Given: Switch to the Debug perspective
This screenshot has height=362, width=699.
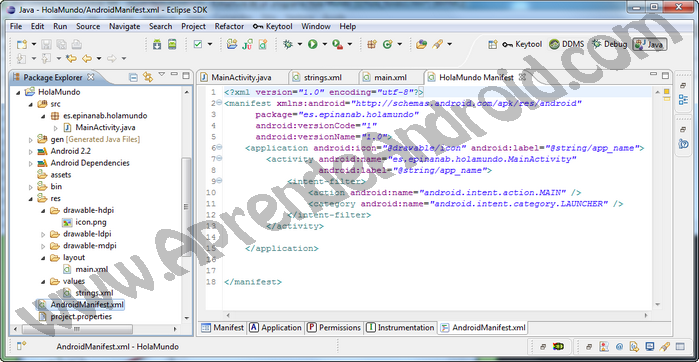Looking at the screenshot, I should point(609,44).
